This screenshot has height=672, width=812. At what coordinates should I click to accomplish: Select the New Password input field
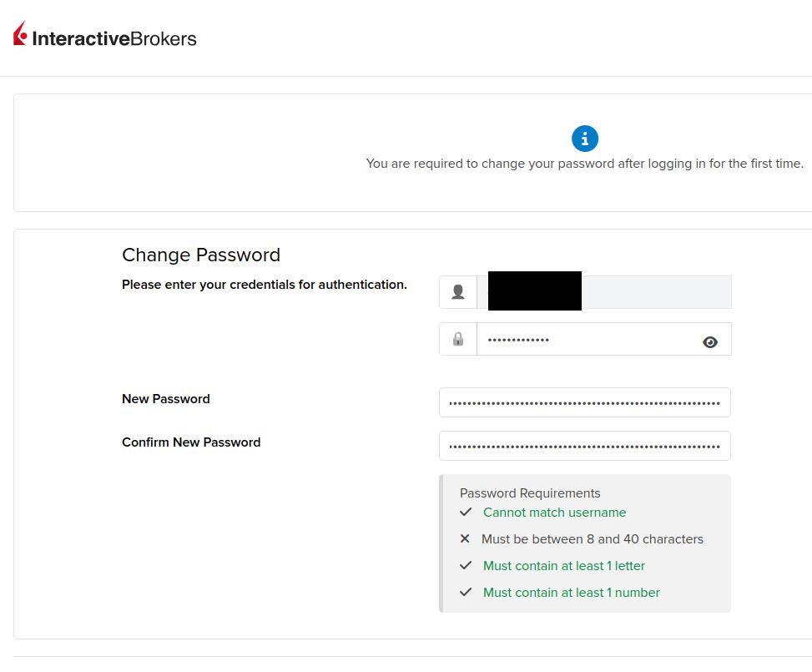click(584, 402)
